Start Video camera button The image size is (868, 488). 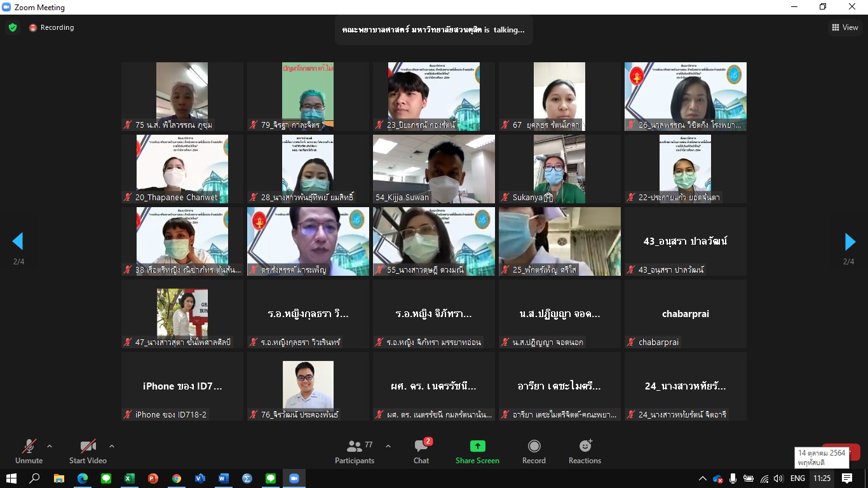click(88, 452)
